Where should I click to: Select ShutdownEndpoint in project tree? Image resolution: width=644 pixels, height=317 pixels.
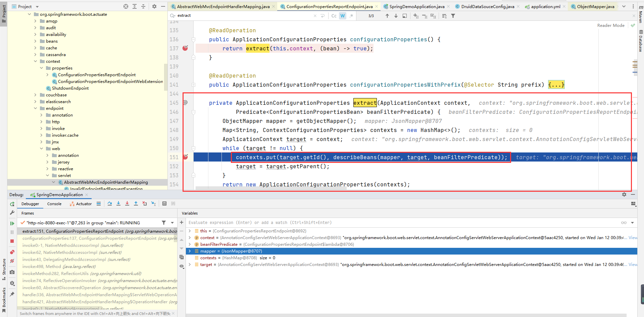pyautogui.click(x=70, y=88)
